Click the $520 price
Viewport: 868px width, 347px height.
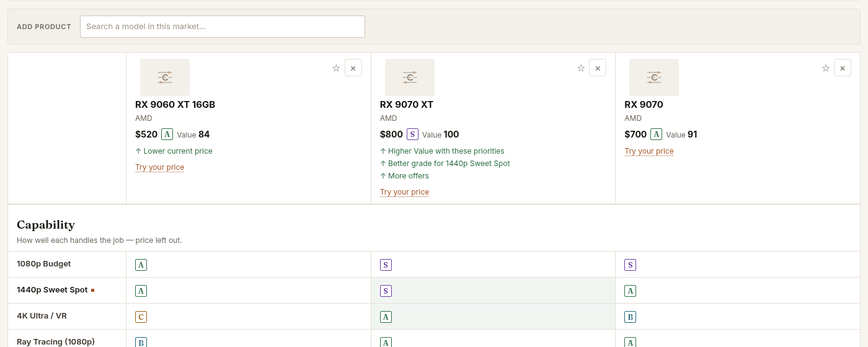146,134
